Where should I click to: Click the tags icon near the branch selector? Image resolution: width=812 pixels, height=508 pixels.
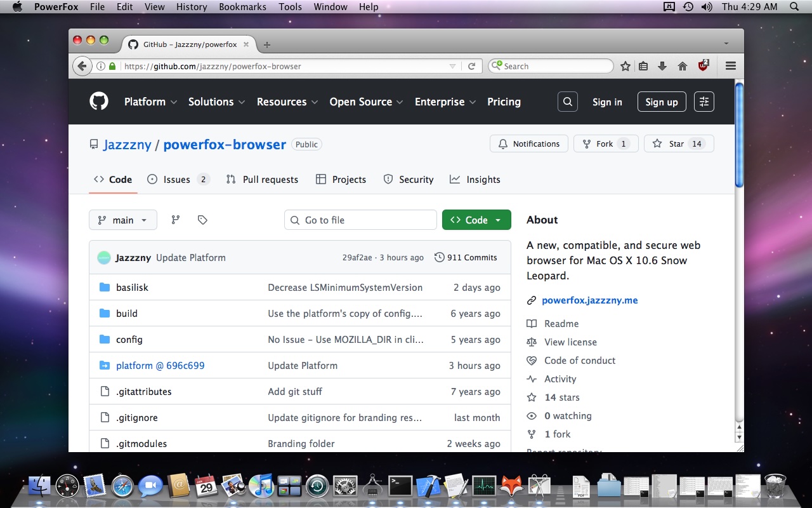[202, 219]
